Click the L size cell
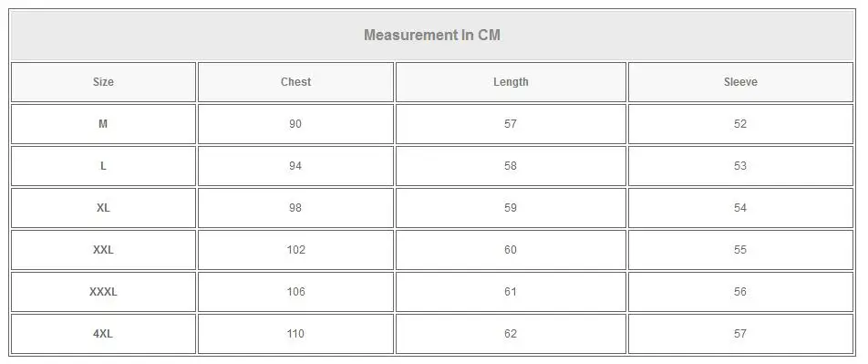Screen dimensions: 868x364 coord(103,166)
